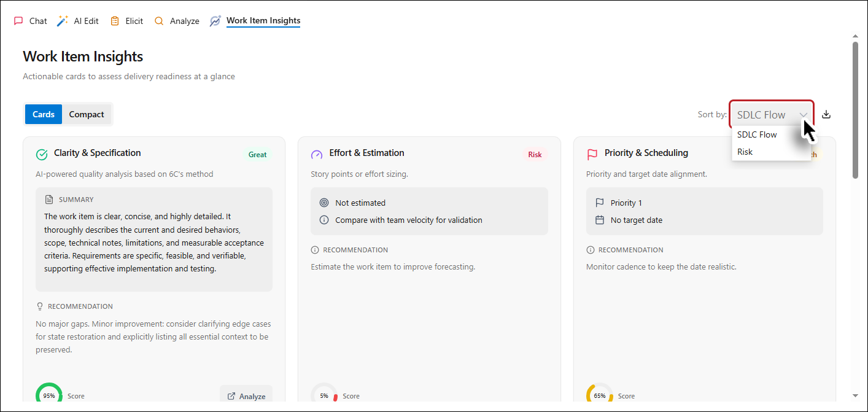Click "Story points or effort sizing." subtitle
This screenshot has height=412, width=868.
click(359, 174)
